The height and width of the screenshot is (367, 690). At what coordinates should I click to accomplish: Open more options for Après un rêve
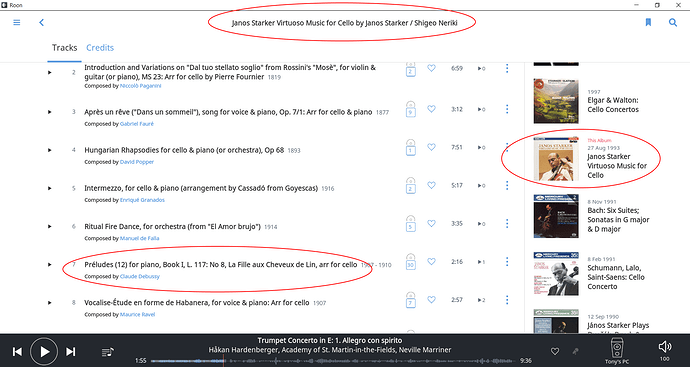pyautogui.click(x=507, y=109)
